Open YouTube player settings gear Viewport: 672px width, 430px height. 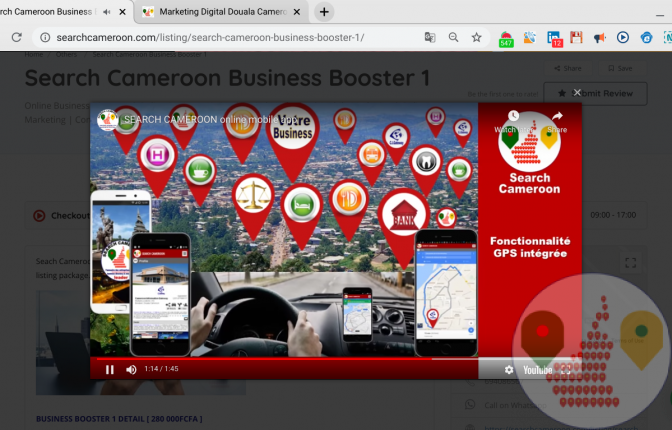(509, 370)
